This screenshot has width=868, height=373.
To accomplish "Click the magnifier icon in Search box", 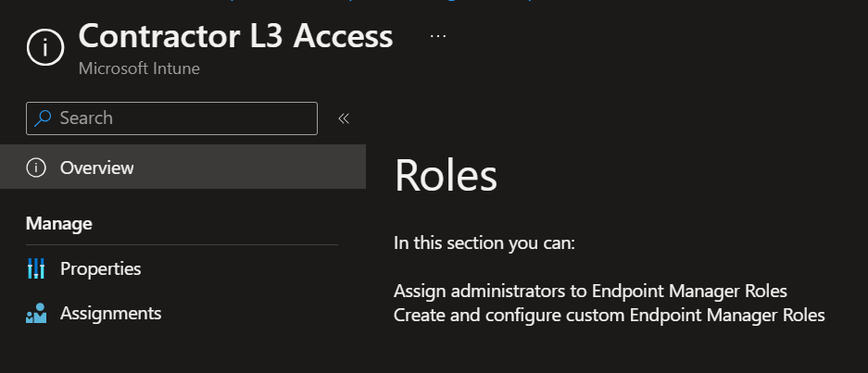I will pos(43,118).
